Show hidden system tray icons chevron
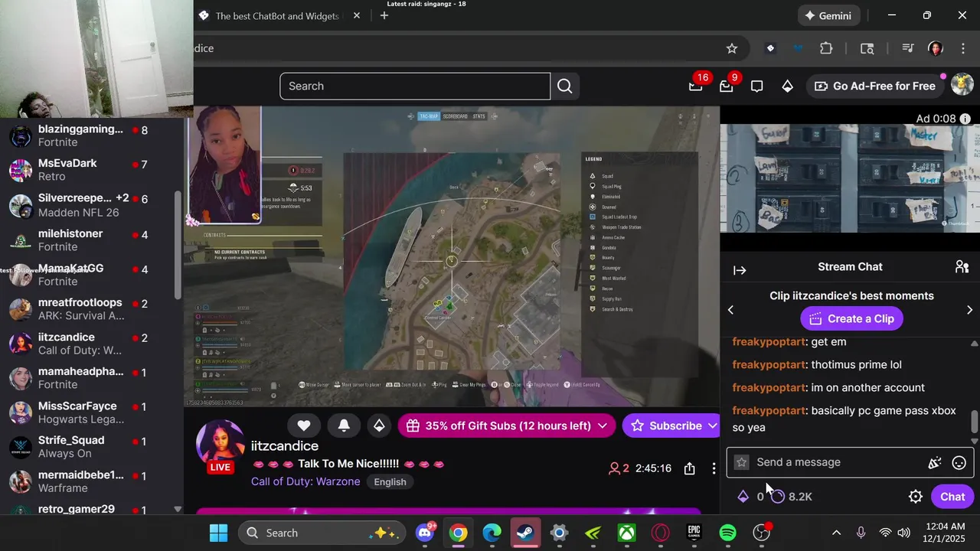980x551 pixels. [836, 533]
